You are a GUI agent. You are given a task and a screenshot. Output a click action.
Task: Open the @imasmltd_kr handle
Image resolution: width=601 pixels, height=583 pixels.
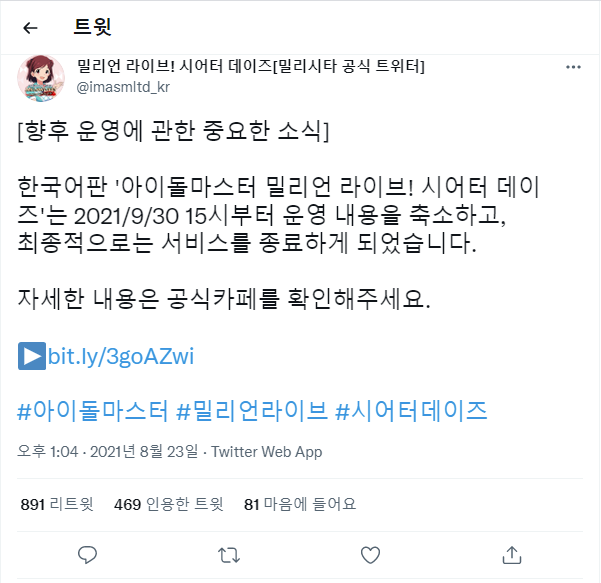click(123, 87)
